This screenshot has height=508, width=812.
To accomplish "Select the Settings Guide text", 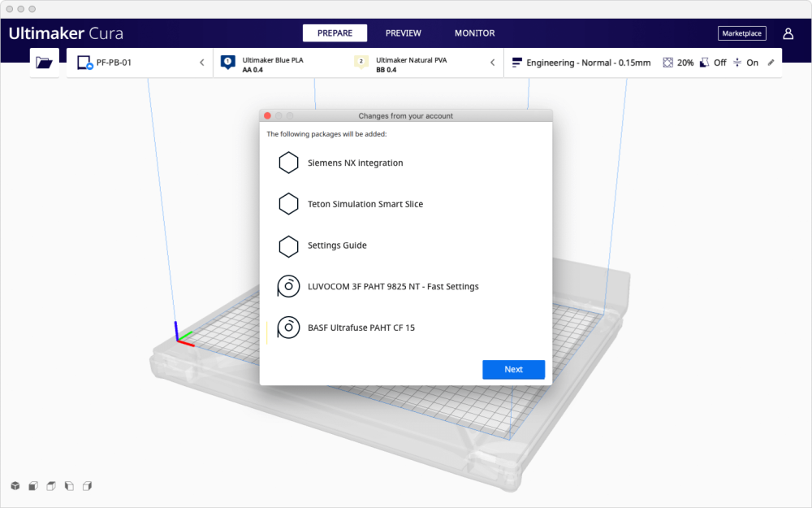I will 337,245.
